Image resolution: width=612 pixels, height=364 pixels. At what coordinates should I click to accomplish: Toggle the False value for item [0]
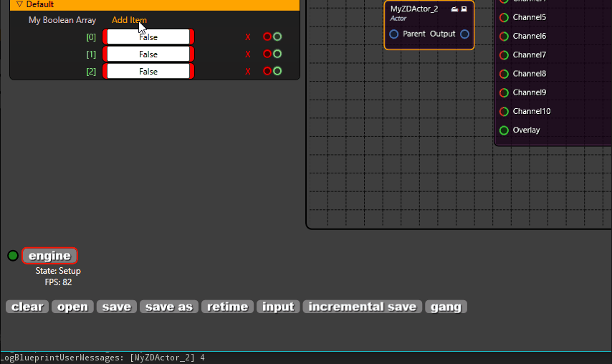(x=148, y=37)
